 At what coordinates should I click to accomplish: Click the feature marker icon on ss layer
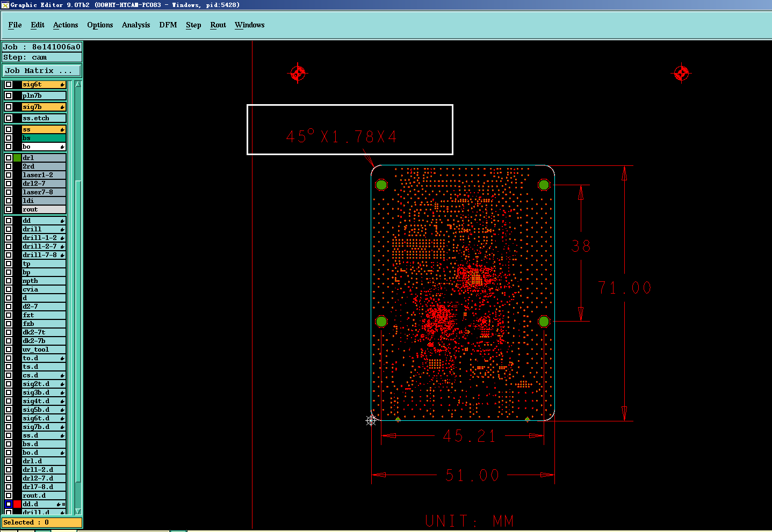(62, 130)
